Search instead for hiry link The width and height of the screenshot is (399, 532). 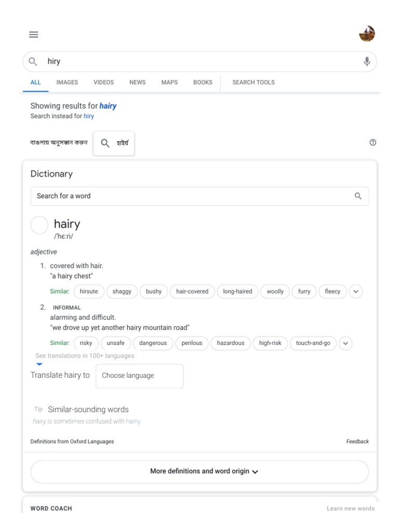[x=89, y=116]
